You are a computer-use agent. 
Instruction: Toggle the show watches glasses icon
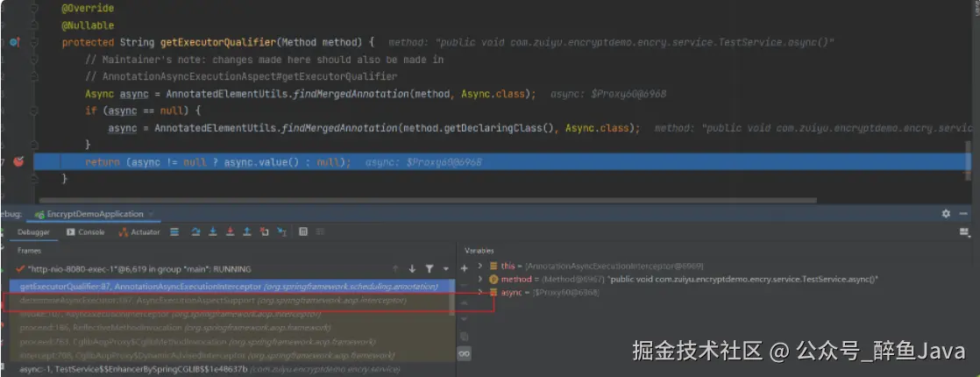464,354
